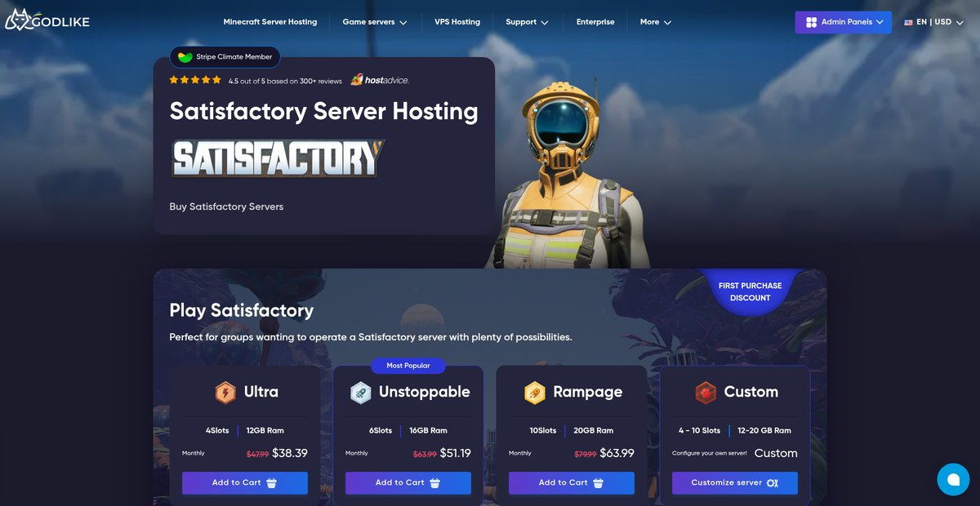This screenshot has height=506, width=980.
Task: Click the cart icon on Ultra button
Action: 272,483
